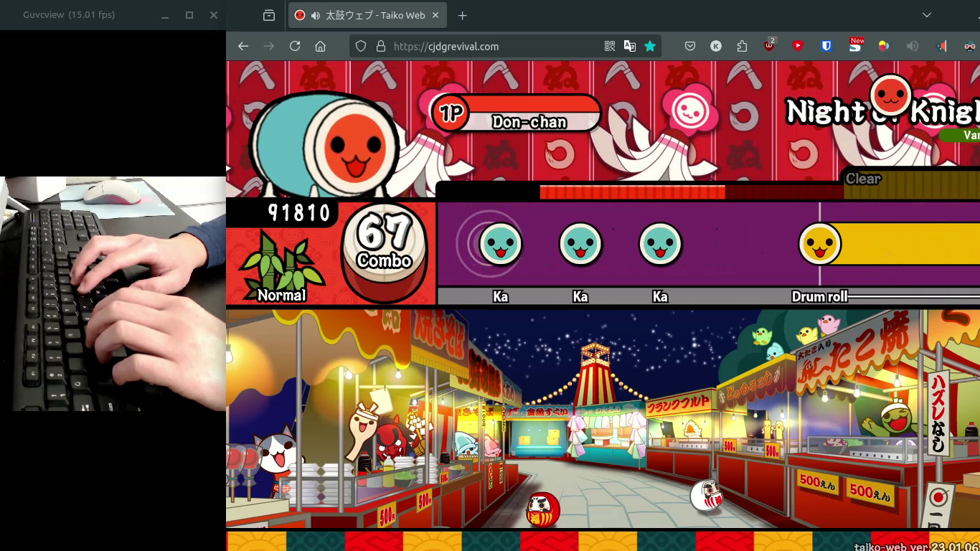The image size is (980, 551).
Task: Reload the Taiko Web page
Action: (294, 46)
